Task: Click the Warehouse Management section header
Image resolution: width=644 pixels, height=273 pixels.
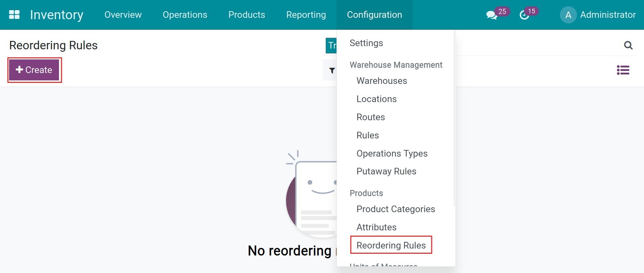Action: [x=396, y=65]
